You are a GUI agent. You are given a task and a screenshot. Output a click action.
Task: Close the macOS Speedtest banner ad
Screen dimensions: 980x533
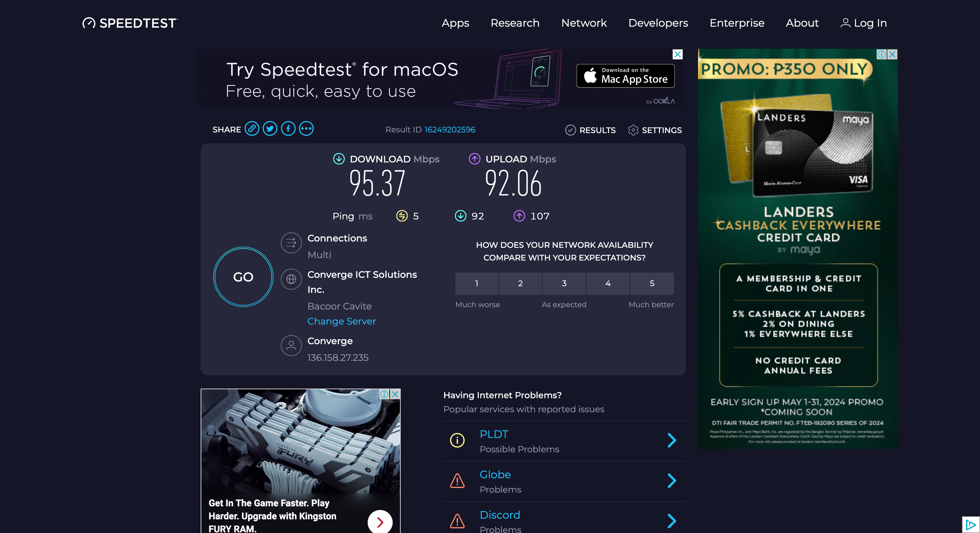[x=678, y=54]
